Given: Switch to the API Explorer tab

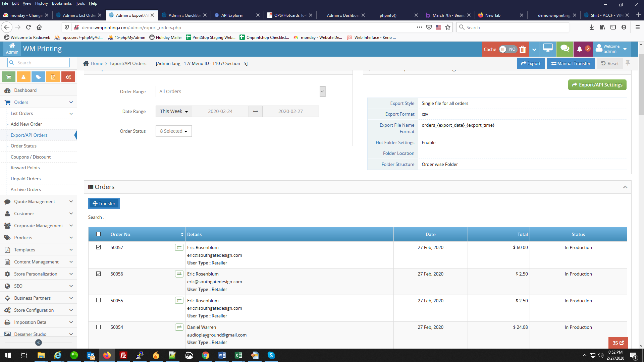Looking at the screenshot, I should click(x=232, y=15).
